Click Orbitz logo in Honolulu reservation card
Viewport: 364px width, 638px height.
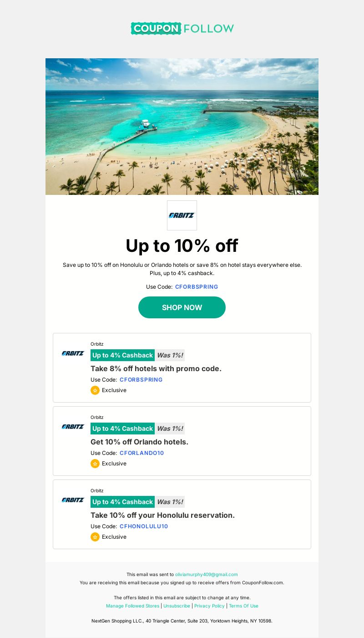[73, 500]
